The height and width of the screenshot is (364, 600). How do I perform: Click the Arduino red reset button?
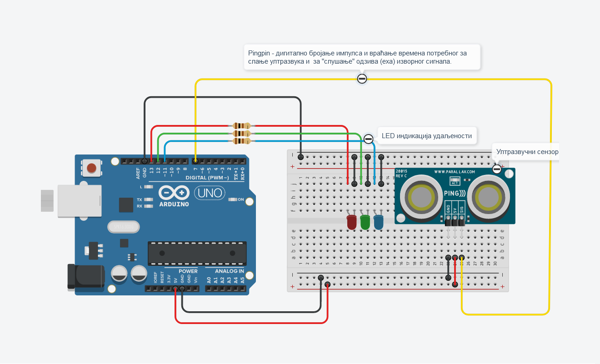click(92, 168)
